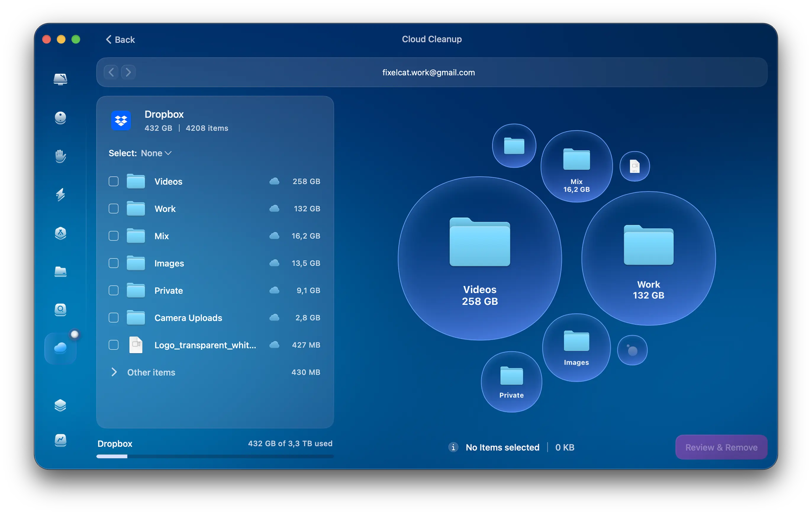Click the Work 132 GB bubble
Viewport: 812px width, 515px height.
(x=648, y=259)
